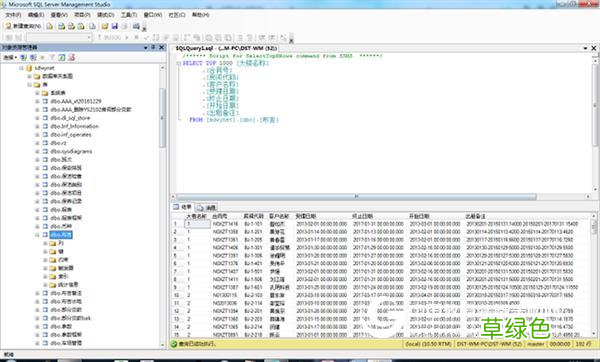Click the Disconnect icon in Object Explorer toolbar
Viewport: 600px width, 362px height.
(33, 57)
